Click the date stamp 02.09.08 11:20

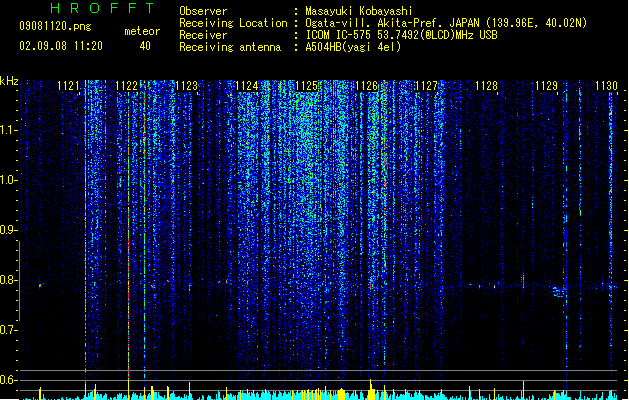point(61,46)
